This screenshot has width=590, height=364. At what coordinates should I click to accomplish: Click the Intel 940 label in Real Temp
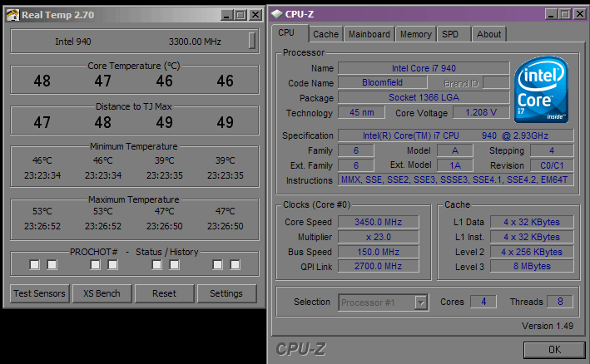73,42
